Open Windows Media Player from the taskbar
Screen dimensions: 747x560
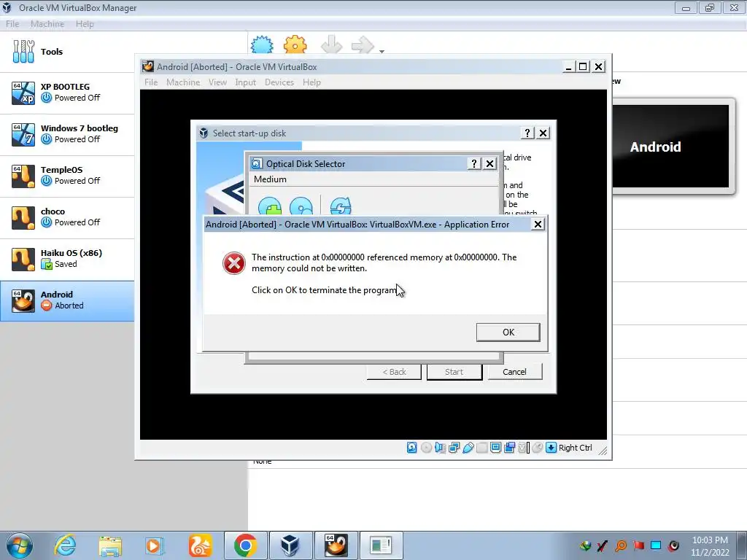155,545
